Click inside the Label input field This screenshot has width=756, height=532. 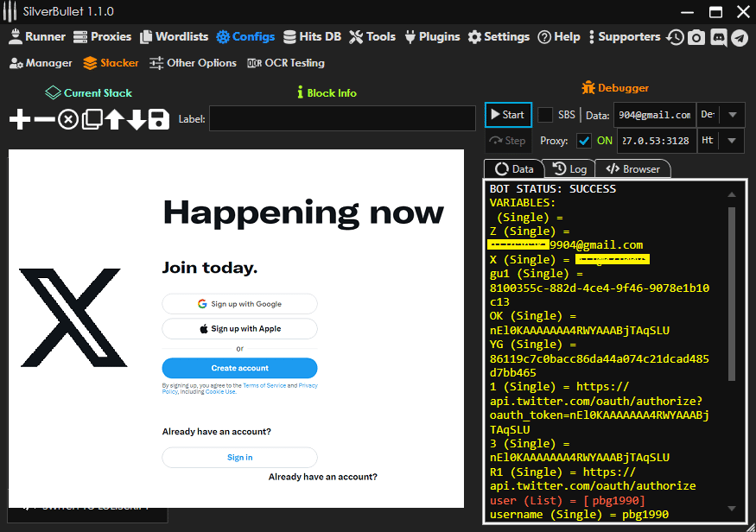342,118
